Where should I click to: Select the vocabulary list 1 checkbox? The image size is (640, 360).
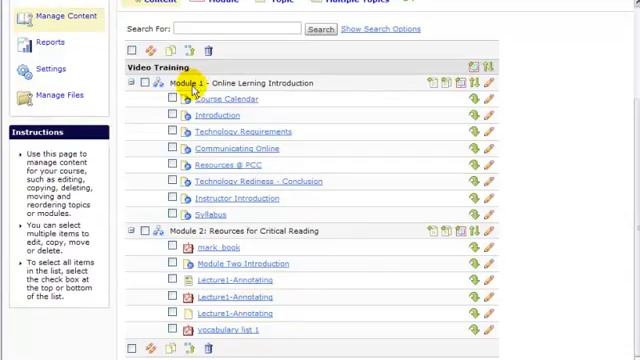tap(172, 329)
